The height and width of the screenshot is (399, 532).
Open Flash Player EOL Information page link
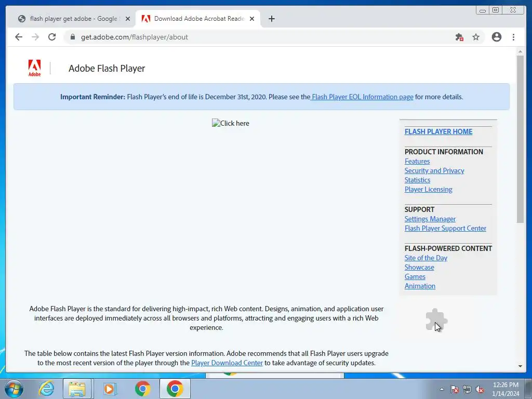[x=362, y=97]
